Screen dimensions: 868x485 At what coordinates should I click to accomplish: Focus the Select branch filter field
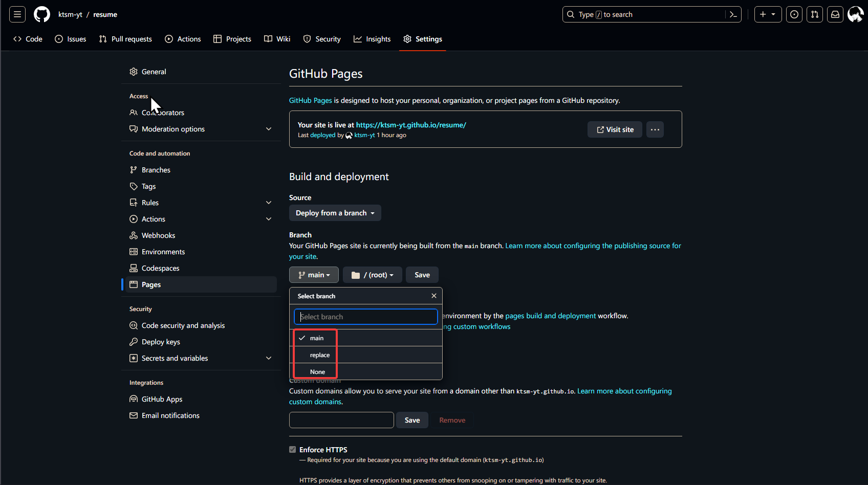tap(366, 317)
